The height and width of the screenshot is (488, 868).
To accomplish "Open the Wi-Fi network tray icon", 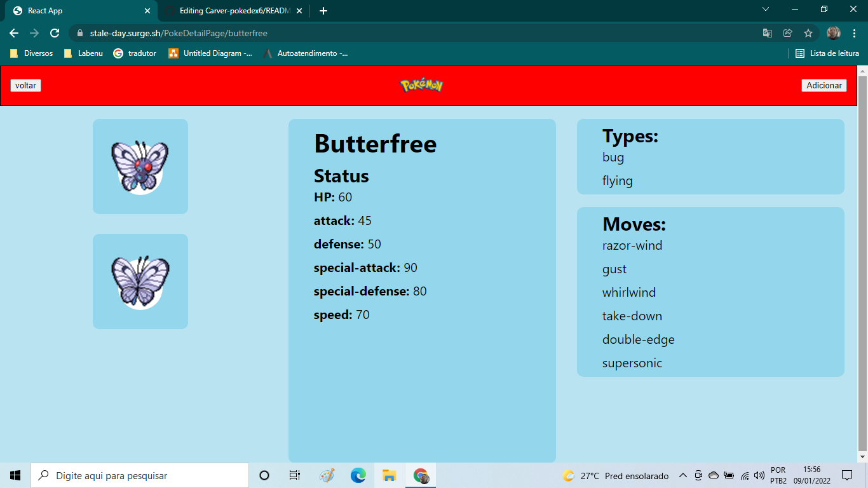I will (745, 475).
